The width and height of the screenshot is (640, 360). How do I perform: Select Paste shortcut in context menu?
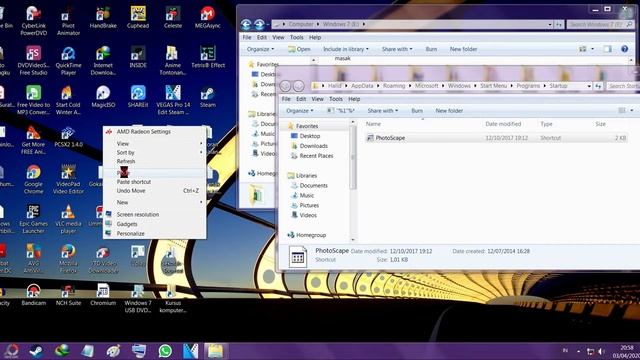[154, 182]
